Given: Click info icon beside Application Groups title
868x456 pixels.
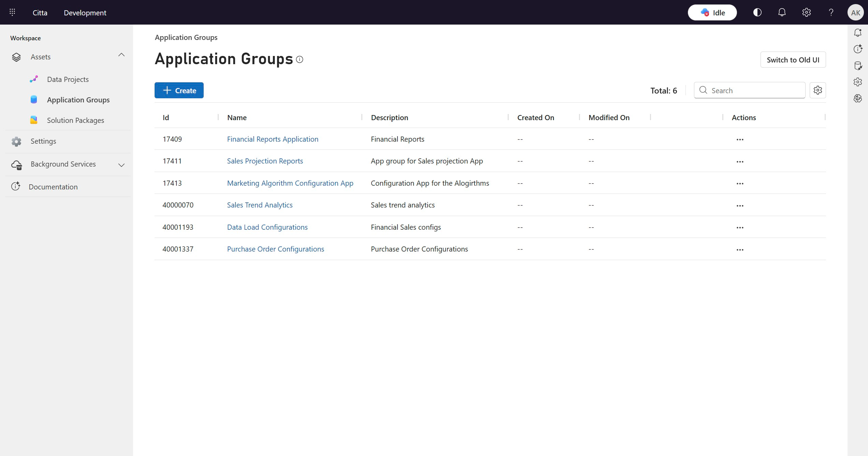Looking at the screenshot, I should [x=300, y=59].
